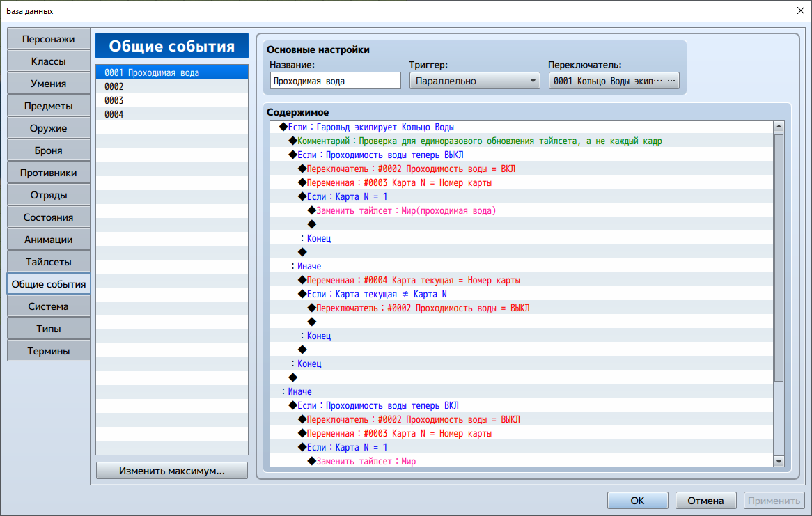Open the Умения tab

(48, 84)
